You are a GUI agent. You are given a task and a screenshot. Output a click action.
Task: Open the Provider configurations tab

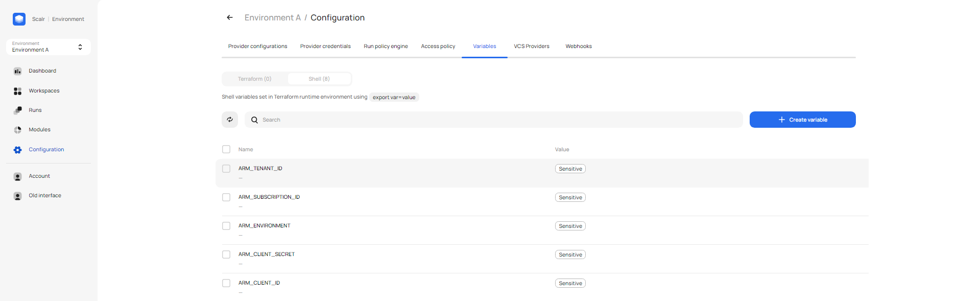(x=257, y=47)
